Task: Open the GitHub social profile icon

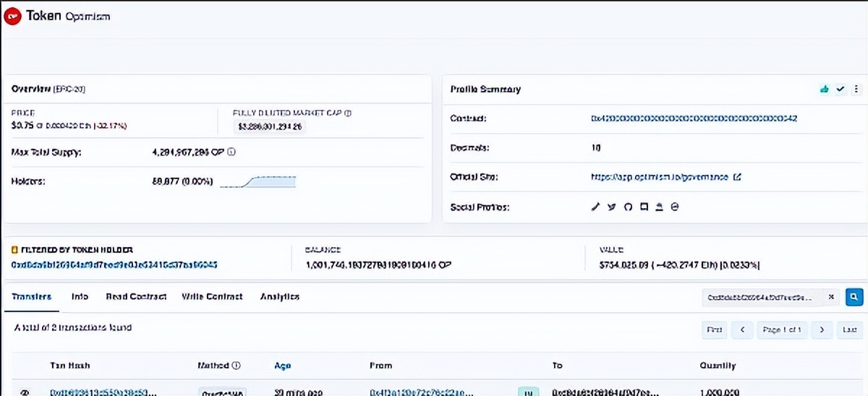Action: tap(628, 207)
